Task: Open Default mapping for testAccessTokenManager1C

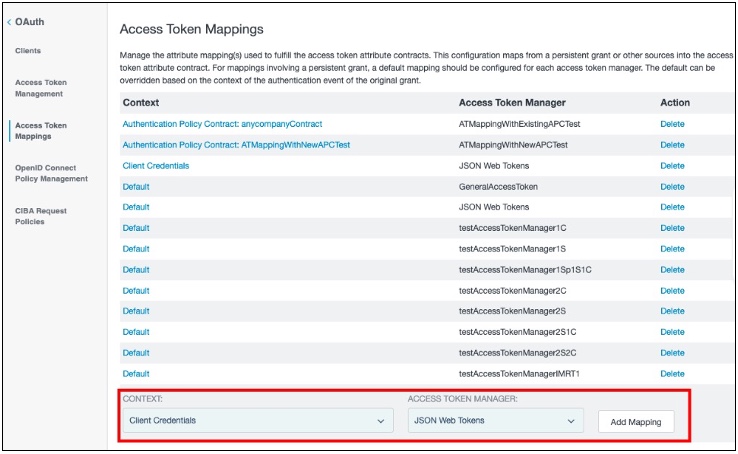Action: pyautogui.click(x=136, y=228)
